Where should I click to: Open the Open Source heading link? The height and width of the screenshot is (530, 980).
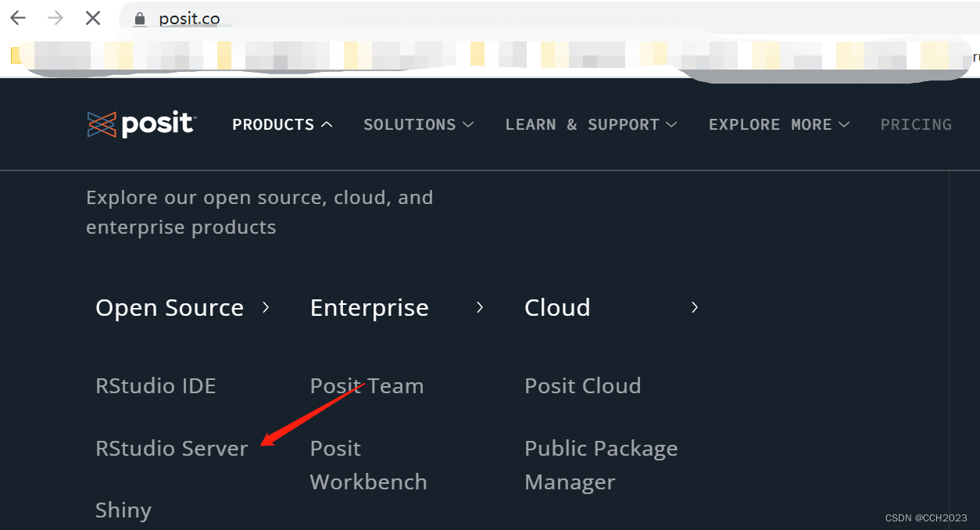(x=170, y=308)
